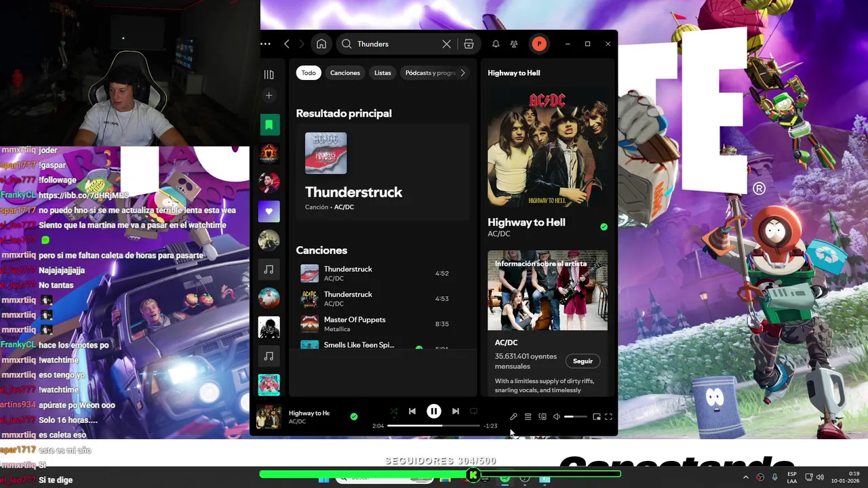
Task: Seek on the song progress bar
Action: [433, 426]
